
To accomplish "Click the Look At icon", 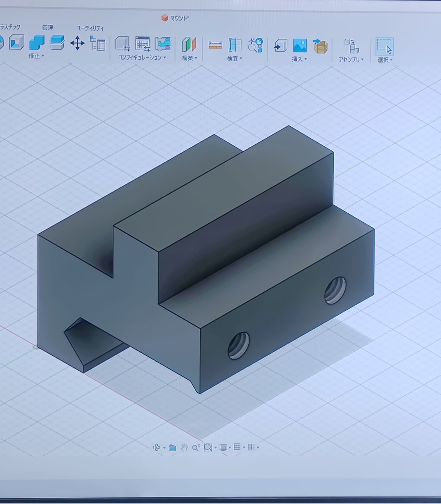I will (172, 448).
